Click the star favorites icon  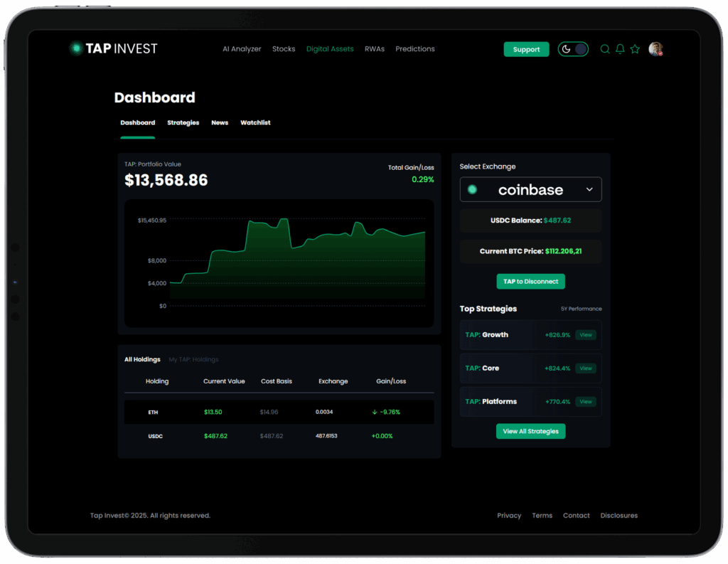635,49
